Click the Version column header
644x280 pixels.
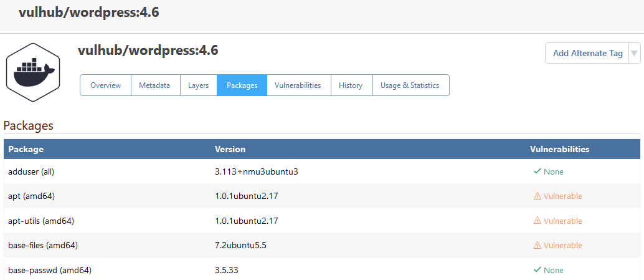point(230,149)
